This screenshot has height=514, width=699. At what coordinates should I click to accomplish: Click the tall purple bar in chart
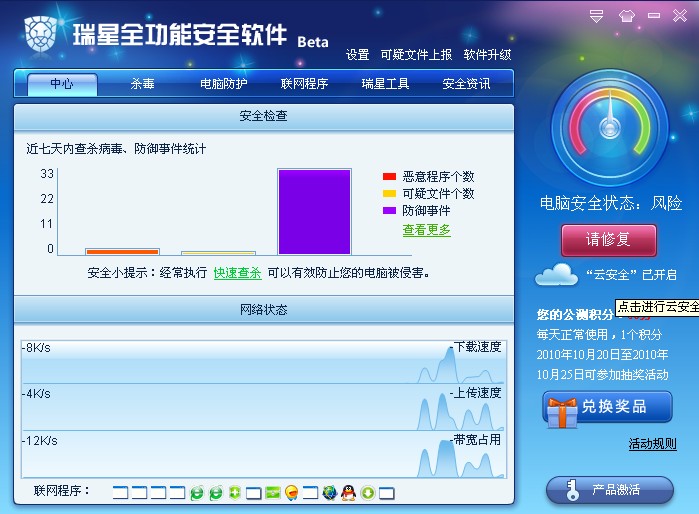pyautogui.click(x=314, y=212)
